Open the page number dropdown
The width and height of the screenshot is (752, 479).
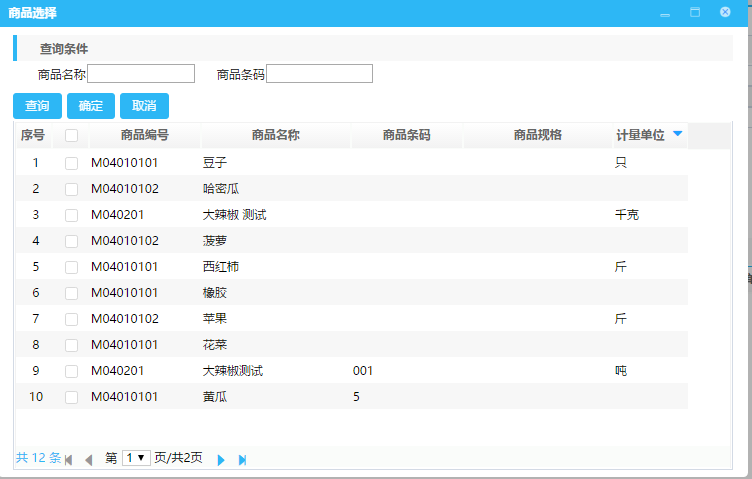[136, 458]
